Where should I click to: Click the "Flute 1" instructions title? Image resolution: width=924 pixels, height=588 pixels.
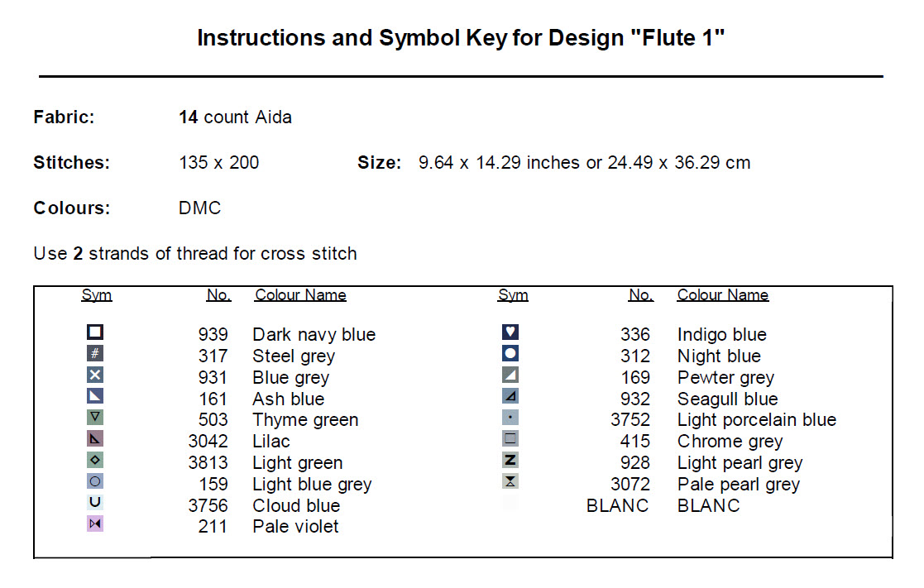coord(461,38)
